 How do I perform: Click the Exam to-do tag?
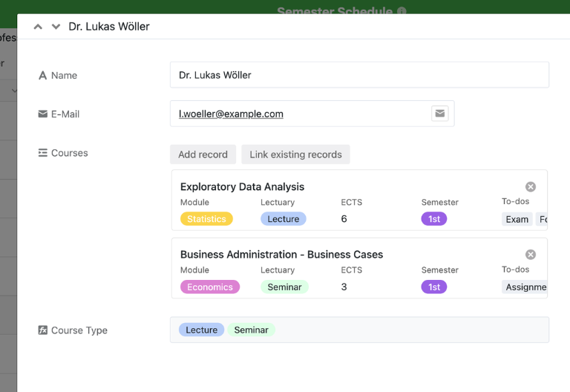(x=517, y=219)
